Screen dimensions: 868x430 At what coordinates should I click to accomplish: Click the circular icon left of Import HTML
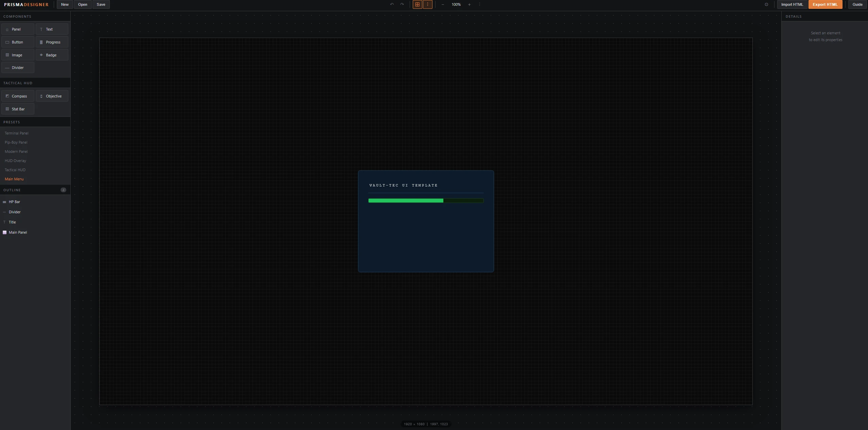[x=766, y=4]
